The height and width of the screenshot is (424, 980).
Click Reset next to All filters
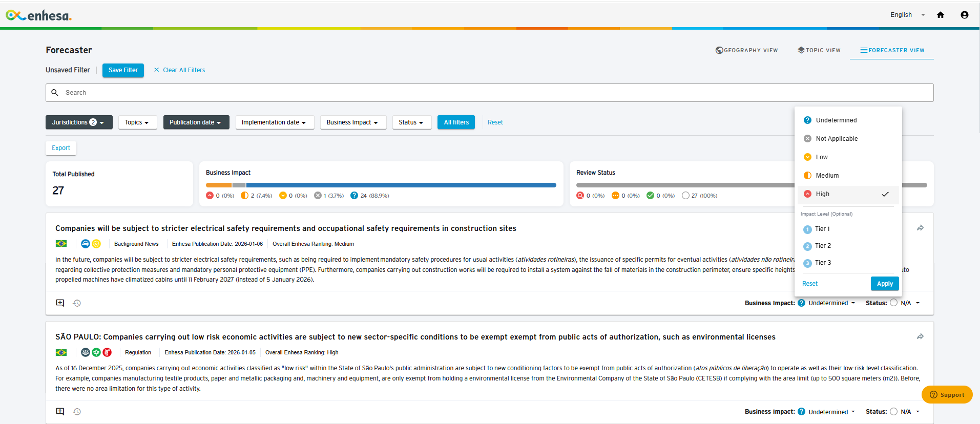click(x=495, y=122)
